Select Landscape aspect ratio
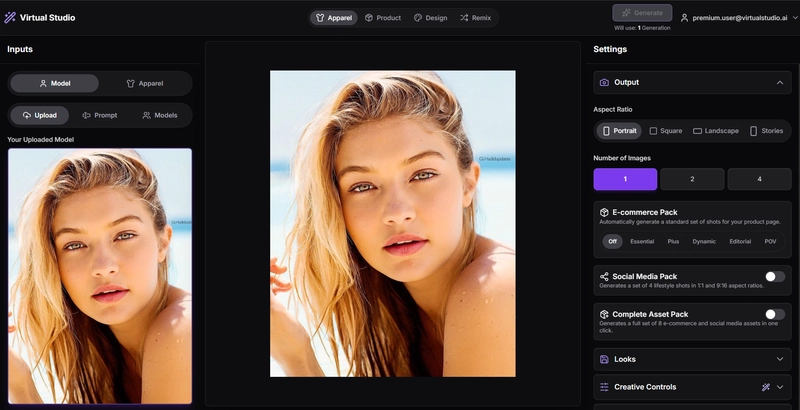 point(716,131)
